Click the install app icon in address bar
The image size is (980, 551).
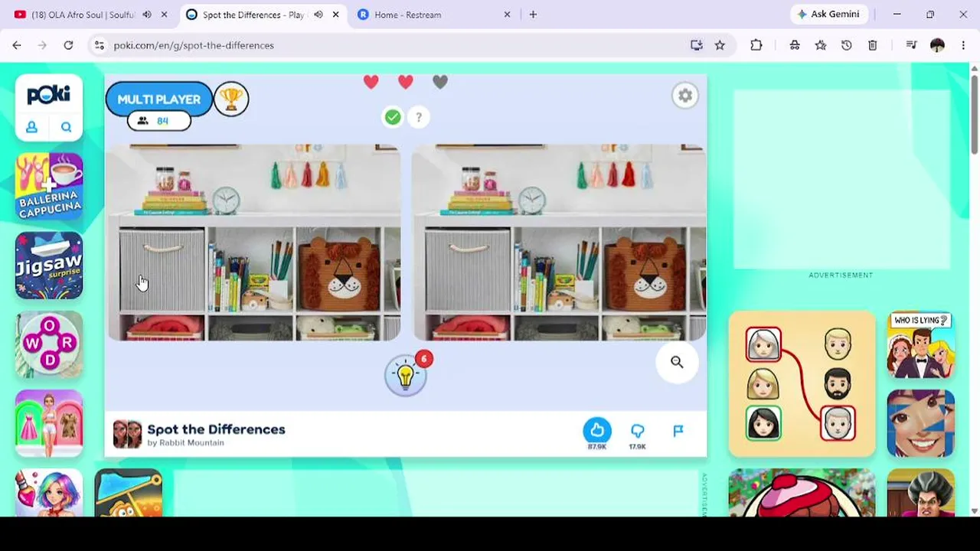pyautogui.click(x=697, y=45)
